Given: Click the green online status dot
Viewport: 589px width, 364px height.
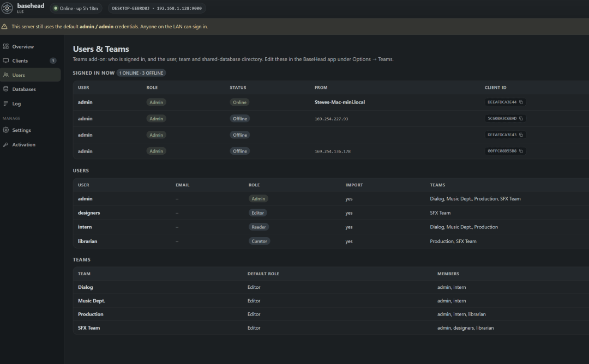Looking at the screenshot, I should click(56, 8).
